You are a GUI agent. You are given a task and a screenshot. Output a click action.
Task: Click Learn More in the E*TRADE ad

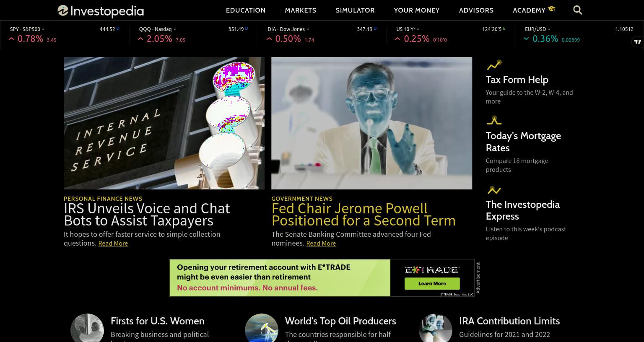point(432,283)
